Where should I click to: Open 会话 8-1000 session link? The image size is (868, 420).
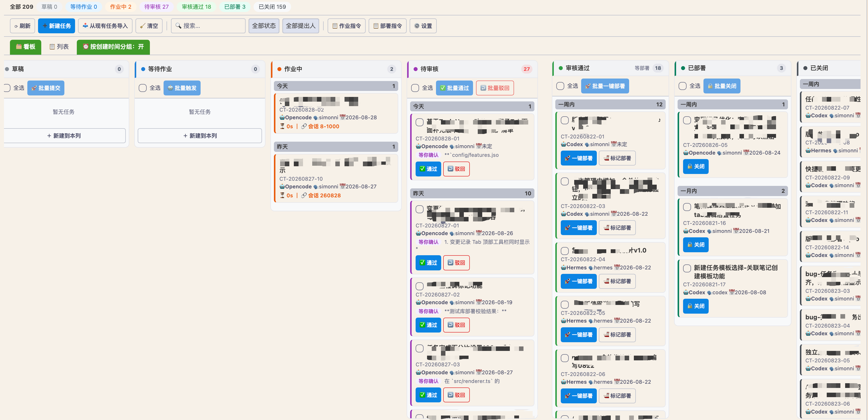coord(320,126)
